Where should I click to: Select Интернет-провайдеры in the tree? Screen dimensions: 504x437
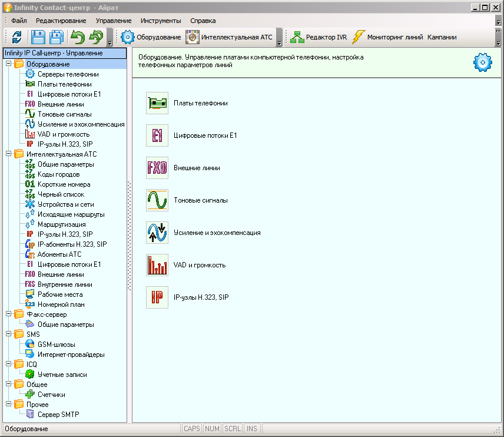coord(71,355)
